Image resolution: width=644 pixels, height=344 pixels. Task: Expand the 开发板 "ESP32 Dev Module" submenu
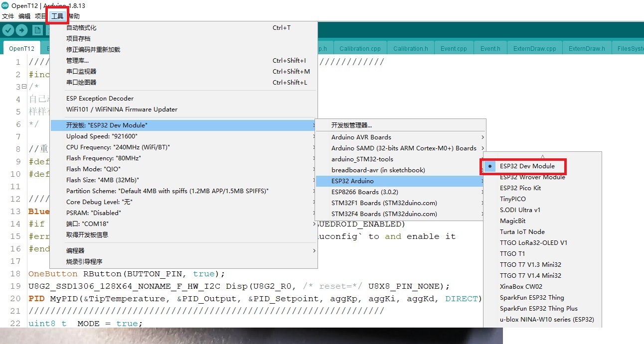coord(183,125)
